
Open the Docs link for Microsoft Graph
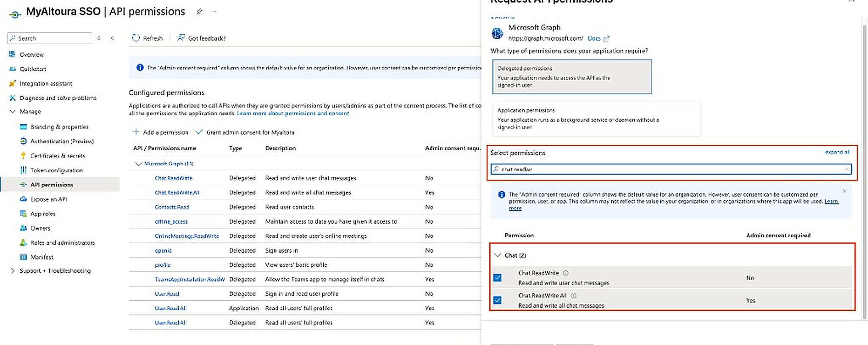click(598, 38)
